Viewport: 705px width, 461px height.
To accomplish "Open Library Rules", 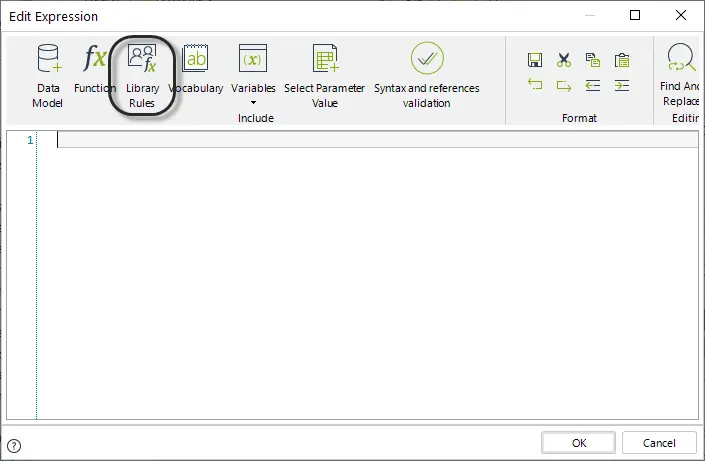I will coord(142,76).
